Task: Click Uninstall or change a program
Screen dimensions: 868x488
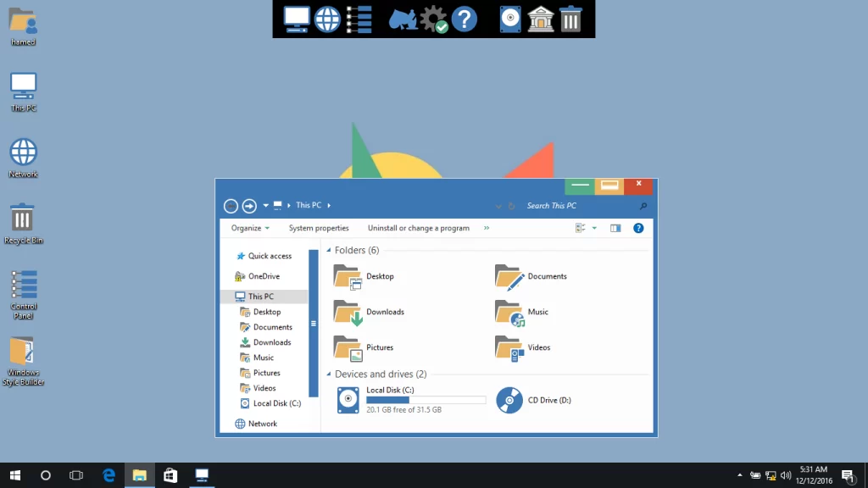Action: (x=418, y=228)
